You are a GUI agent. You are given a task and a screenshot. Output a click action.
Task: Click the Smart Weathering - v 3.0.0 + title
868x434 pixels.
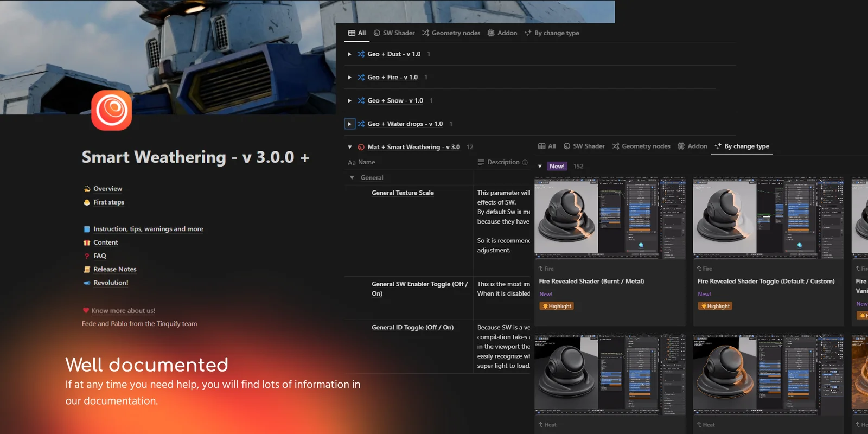click(195, 157)
